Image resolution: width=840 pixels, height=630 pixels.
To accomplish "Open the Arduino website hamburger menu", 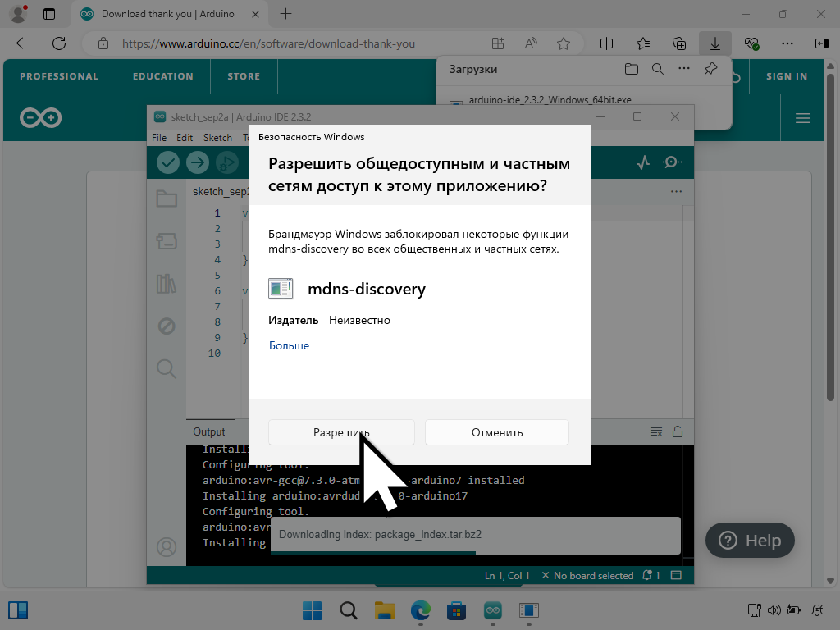I will coord(802,118).
